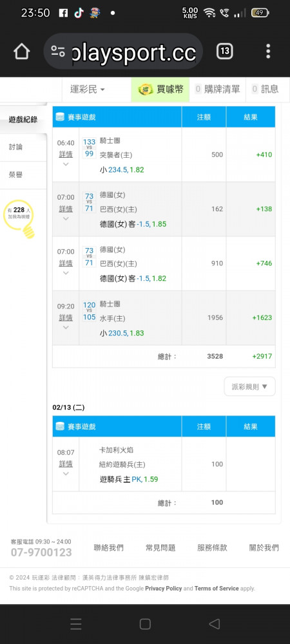Select the 遊戲紀錄 sidebar tab
This screenshot has height=644, width=290.
point(23,120)
